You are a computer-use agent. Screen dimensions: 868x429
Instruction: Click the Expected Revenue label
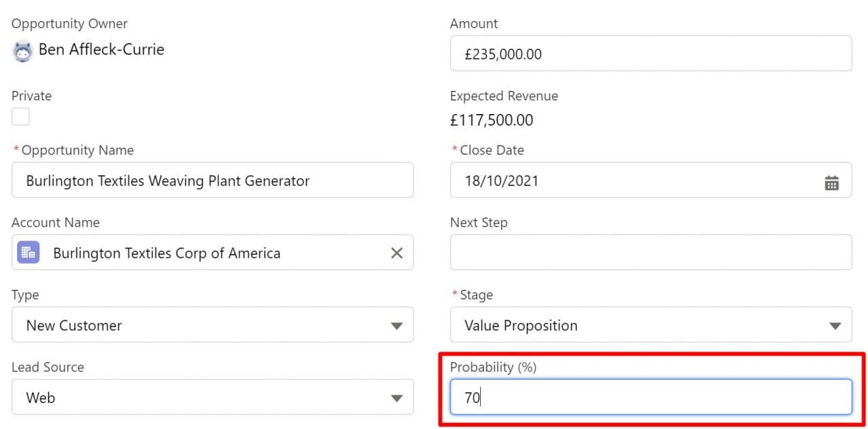tap(504, 96)
